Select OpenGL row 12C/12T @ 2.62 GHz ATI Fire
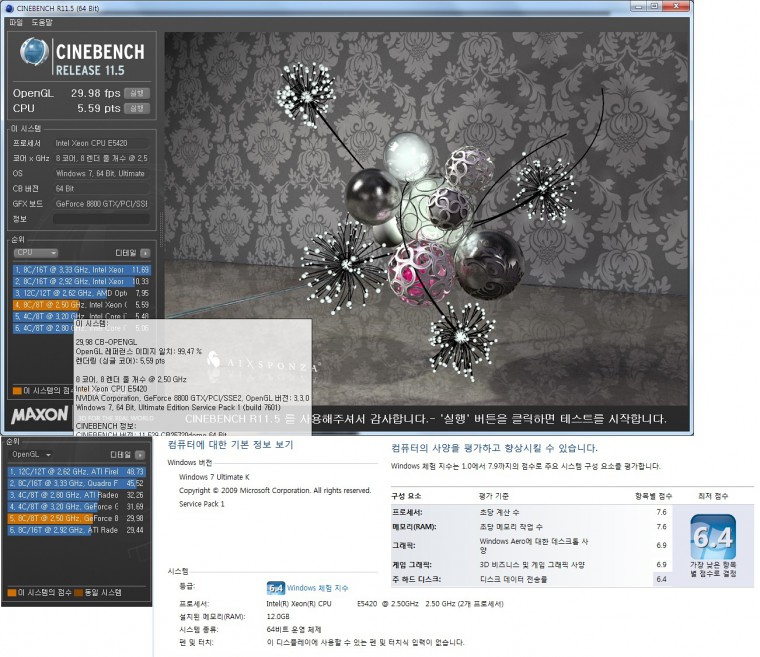Screen dimensions: 760x657 click(x=77, y=471)
